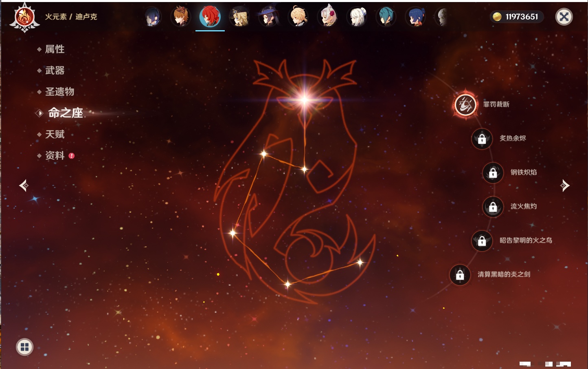This screenshot has width=588, height=369.
Task: Select the witch-hat character avatar
Action: coord(269,17)
